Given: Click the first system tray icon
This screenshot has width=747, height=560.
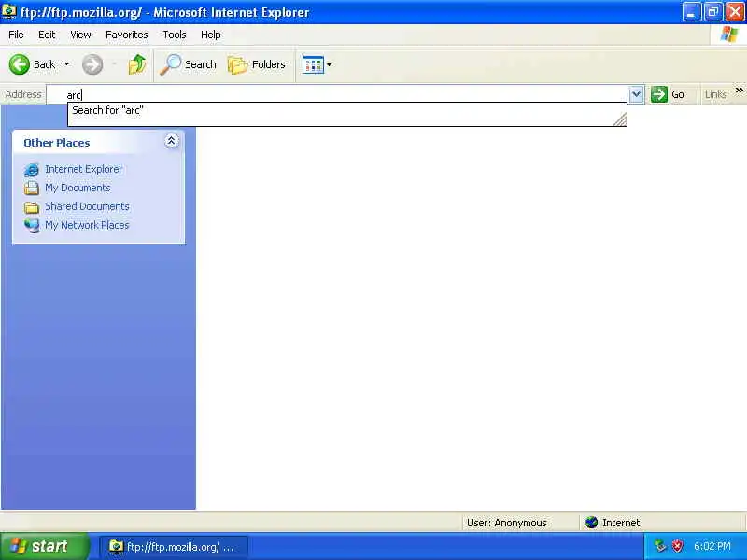Looking at the screenshot, I should [660, 546].
